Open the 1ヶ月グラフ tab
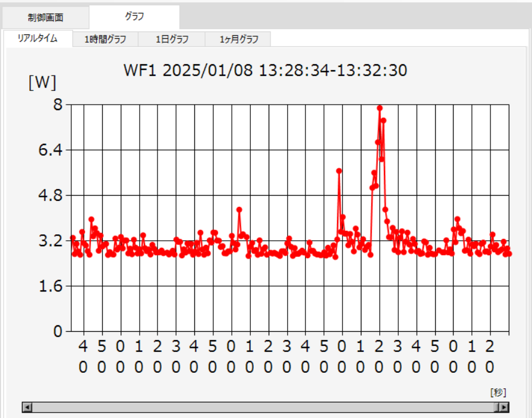This screenshot has width=532, height=418. pos(238,39)
